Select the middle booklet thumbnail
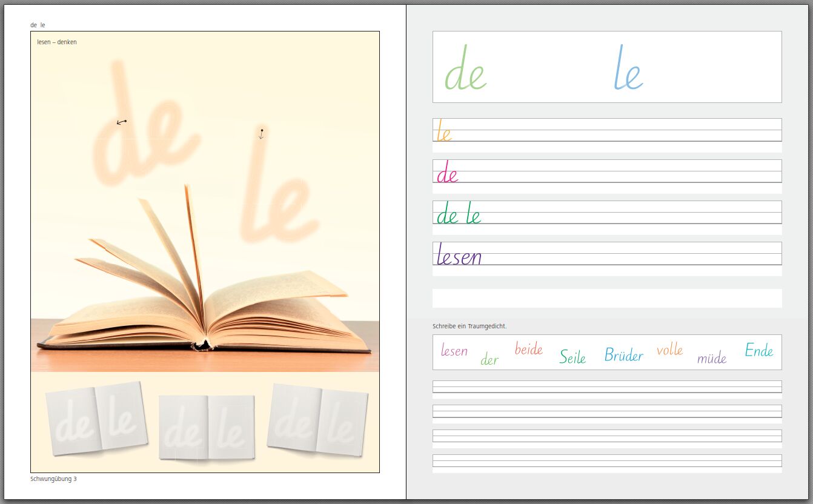 207,427
